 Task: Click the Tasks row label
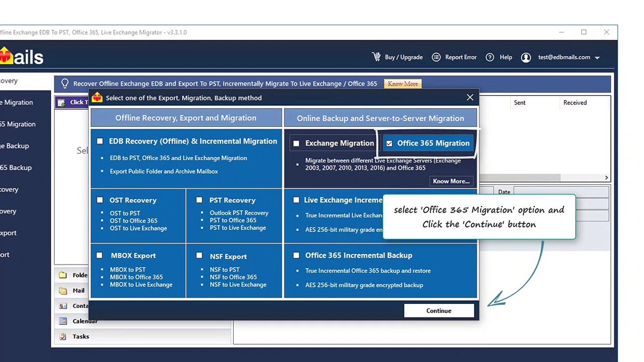tap(81, 337)
